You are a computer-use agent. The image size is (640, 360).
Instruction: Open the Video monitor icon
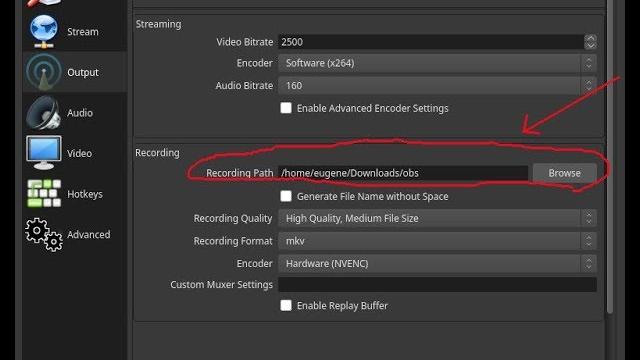pyautogui.click(x=44, y=153)
